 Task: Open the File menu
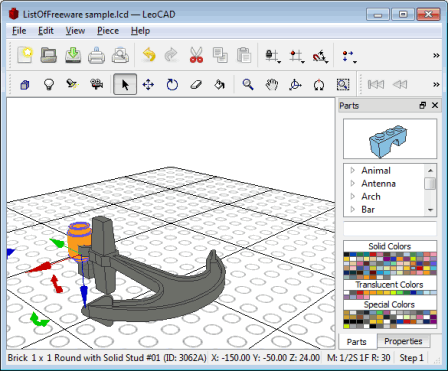[x=19, y=31]
